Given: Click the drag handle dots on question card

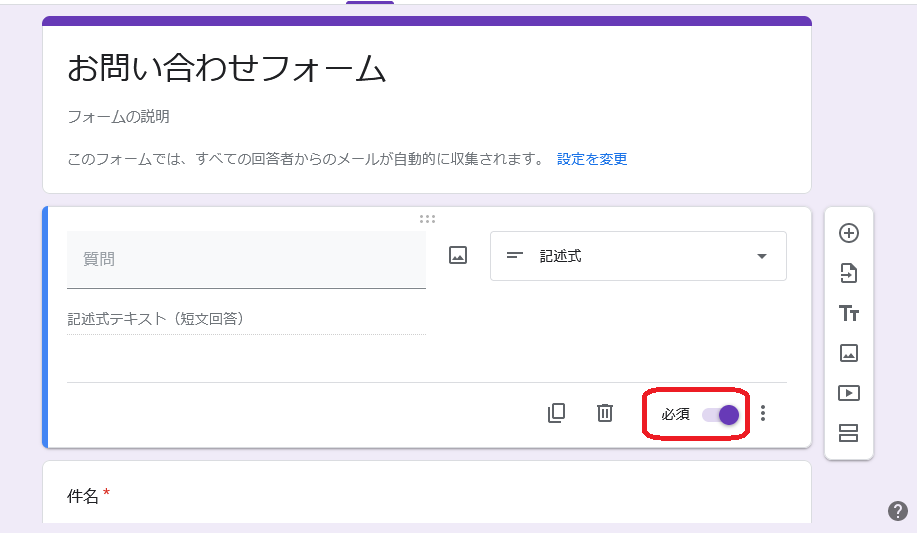Looking at the screenshot, I should click(428, 219).
